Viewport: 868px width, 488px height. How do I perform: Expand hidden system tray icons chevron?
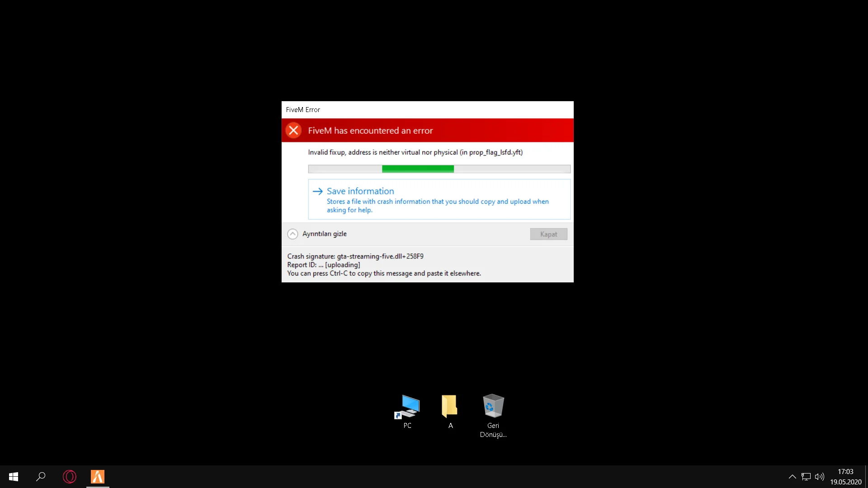tap(792, 477)
